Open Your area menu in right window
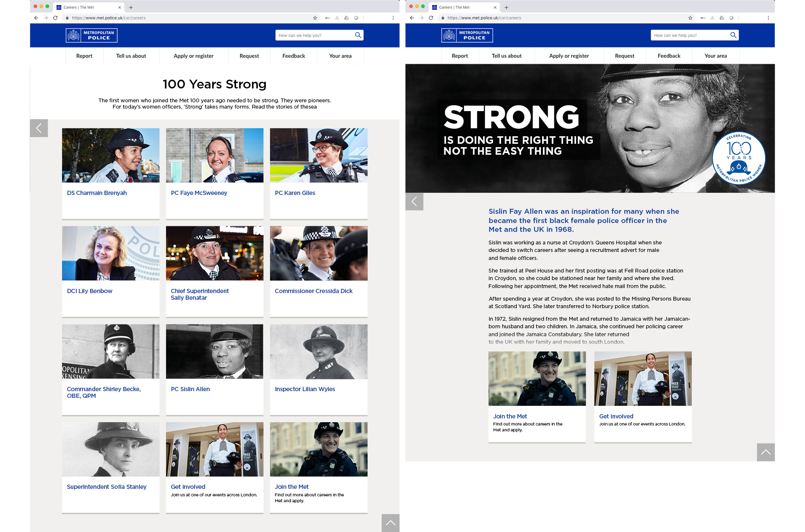Image resolution: width=805 pixels, height=532 pixels. pyautogui.click(x=716, y=56)
